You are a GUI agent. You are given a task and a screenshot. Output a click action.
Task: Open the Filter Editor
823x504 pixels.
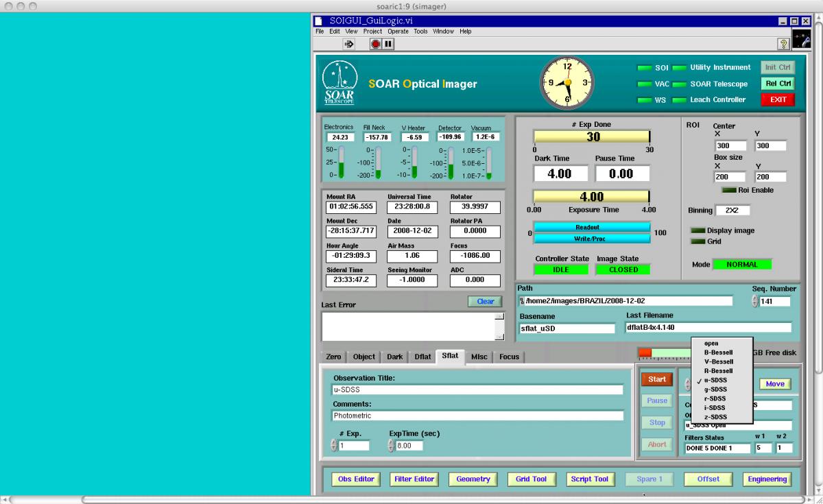point(414,479)
